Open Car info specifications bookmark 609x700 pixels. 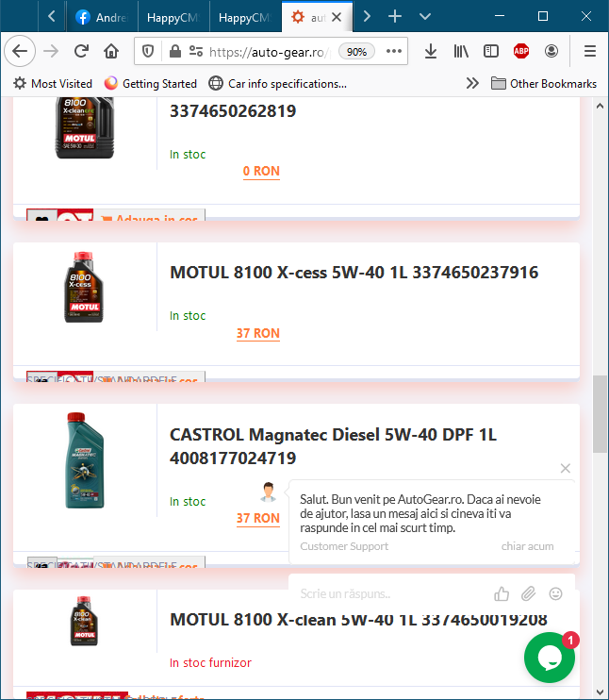point(278,83)
